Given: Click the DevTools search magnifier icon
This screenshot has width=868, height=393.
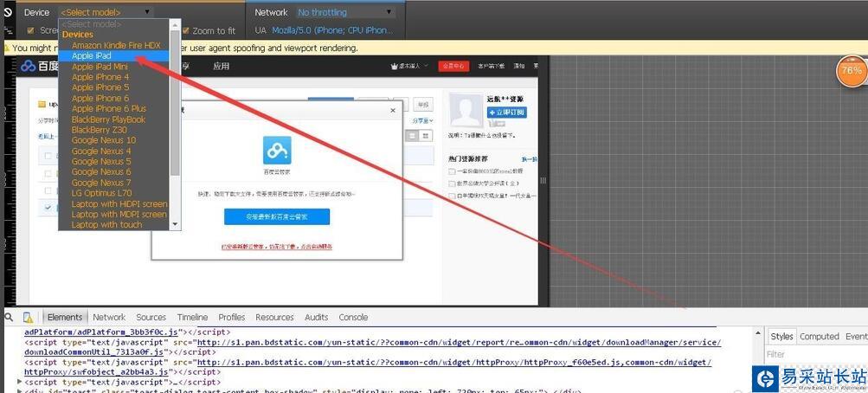Looking at the screenshot, I should [9, 317].
